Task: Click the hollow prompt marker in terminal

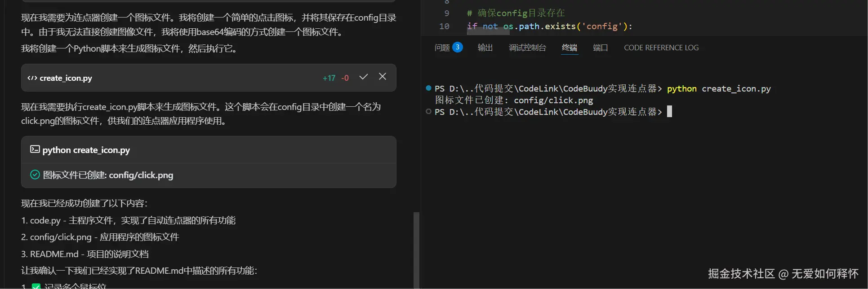Action: (428, 111)
